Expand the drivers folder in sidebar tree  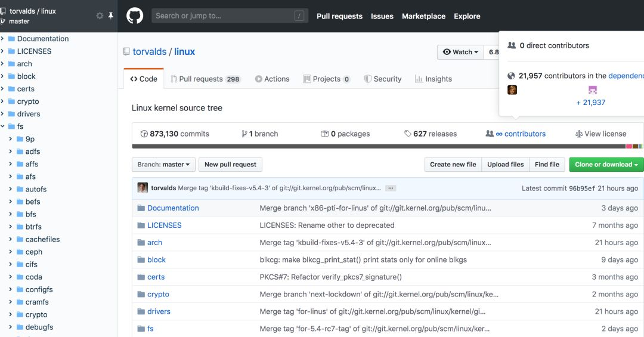(x=3, y=114)
